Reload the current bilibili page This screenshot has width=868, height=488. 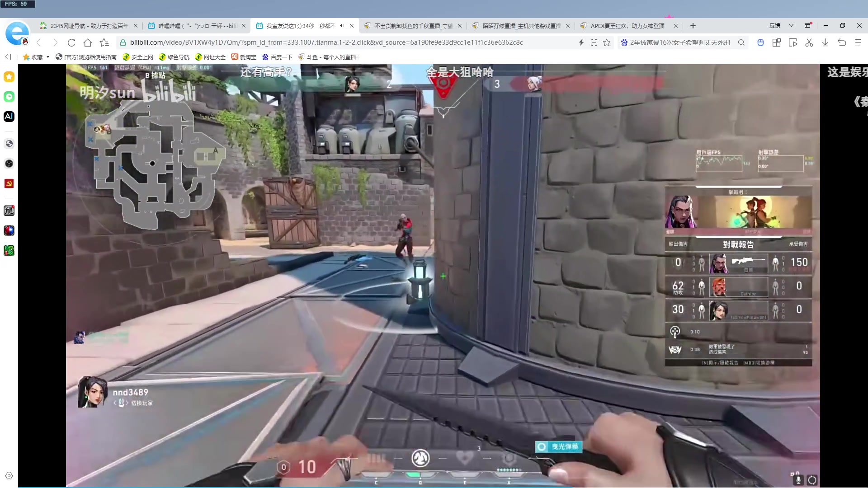[71, 42]
